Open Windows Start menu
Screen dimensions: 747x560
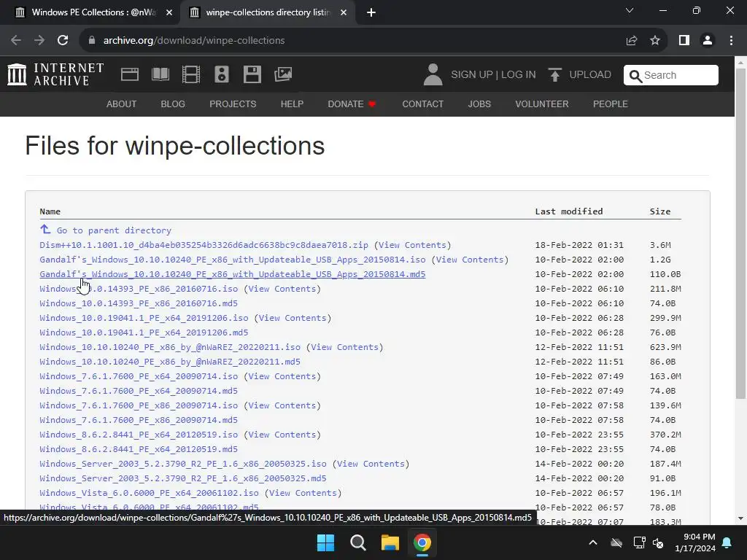pos(326,542)
